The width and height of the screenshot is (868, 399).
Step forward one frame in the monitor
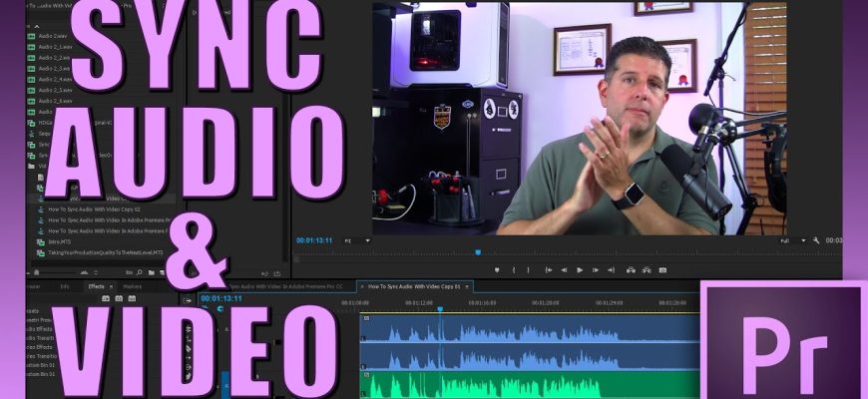point(596,269)
